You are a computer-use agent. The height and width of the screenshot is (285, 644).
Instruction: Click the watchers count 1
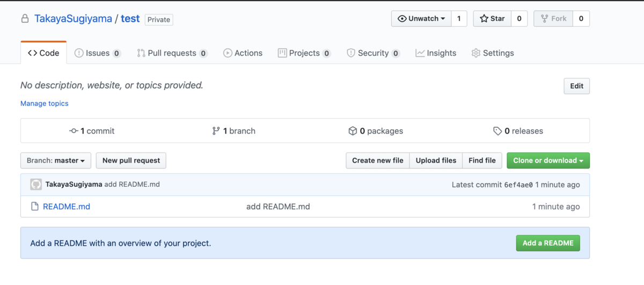point(459,18)
